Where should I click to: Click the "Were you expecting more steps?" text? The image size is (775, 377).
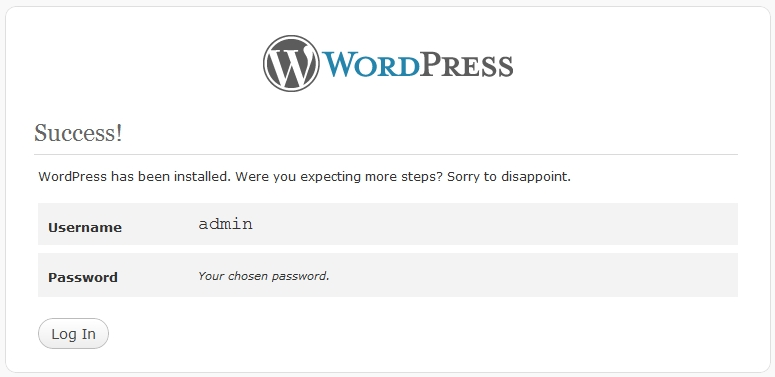coord(339,176)
